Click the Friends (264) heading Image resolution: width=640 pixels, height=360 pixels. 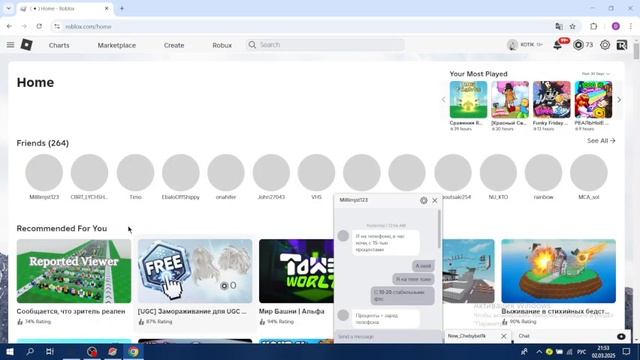[43, 143]
